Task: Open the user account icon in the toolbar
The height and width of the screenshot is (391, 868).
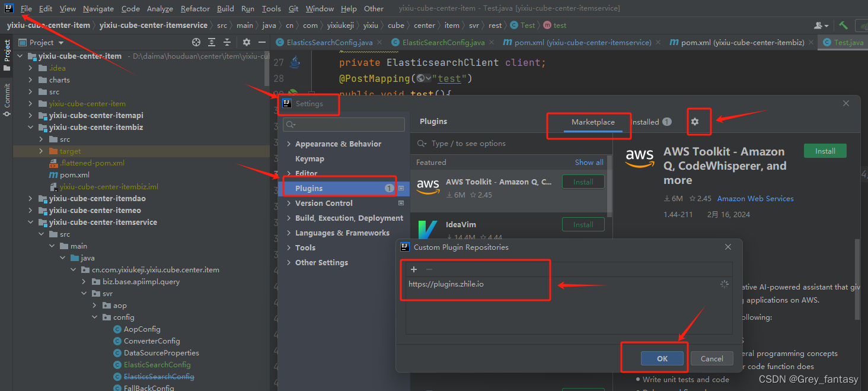Action: (x=821, y=26)
